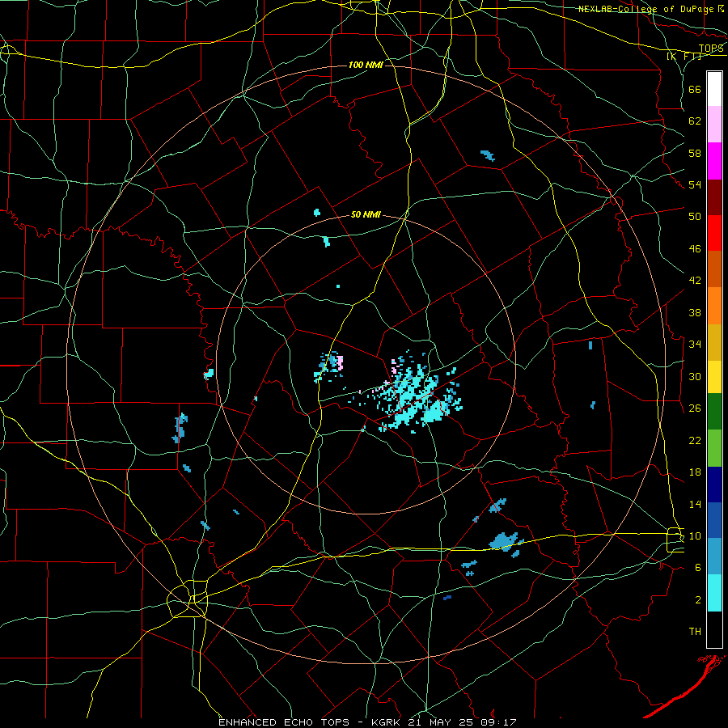The image size is (728, 728).
Task: Click the cyan legend swatch
Action: point(714,593)
